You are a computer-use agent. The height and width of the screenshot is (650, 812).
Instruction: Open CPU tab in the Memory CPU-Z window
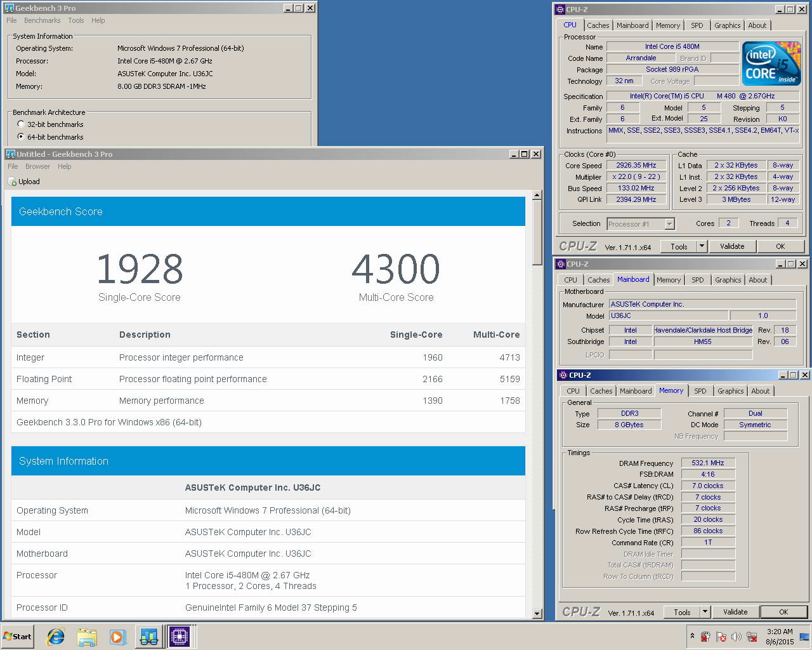[x=573, y=391]
